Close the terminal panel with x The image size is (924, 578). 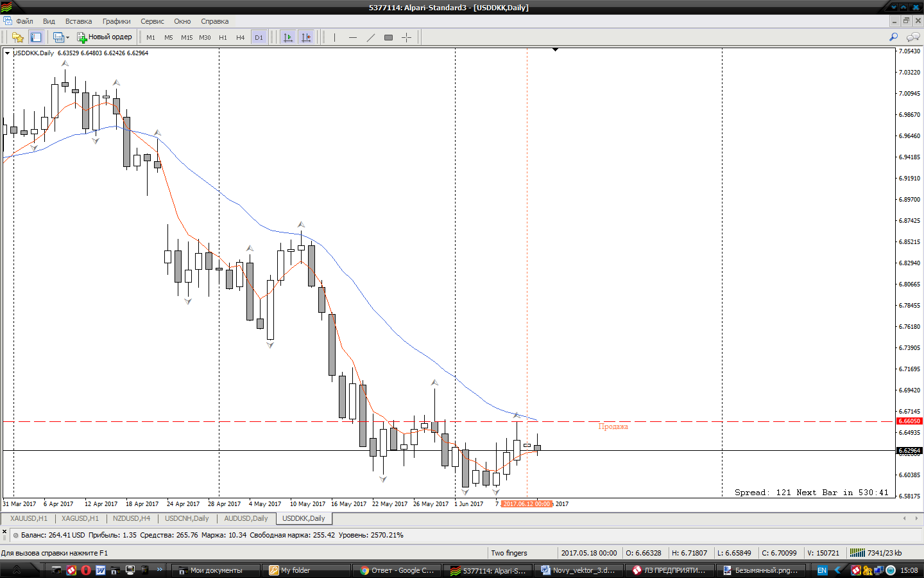(4, 530)
